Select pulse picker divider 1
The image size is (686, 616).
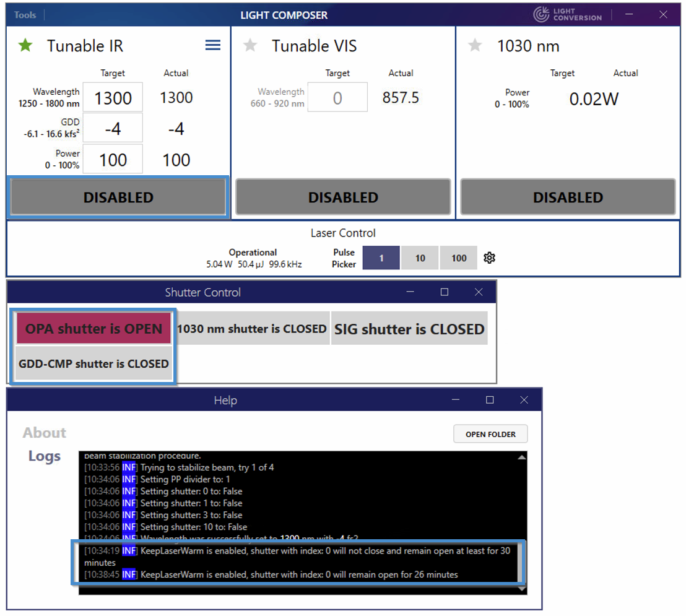pos(381,258)
